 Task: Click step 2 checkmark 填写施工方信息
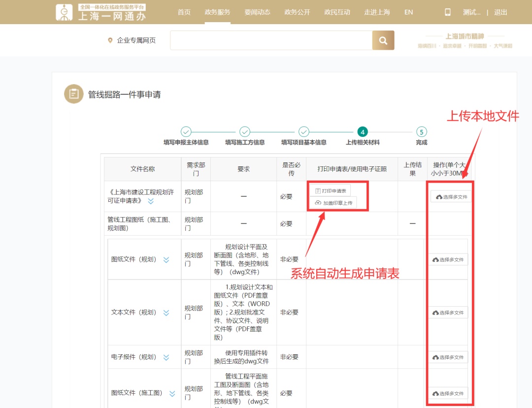pyautogui.click(x=245, y=132)
